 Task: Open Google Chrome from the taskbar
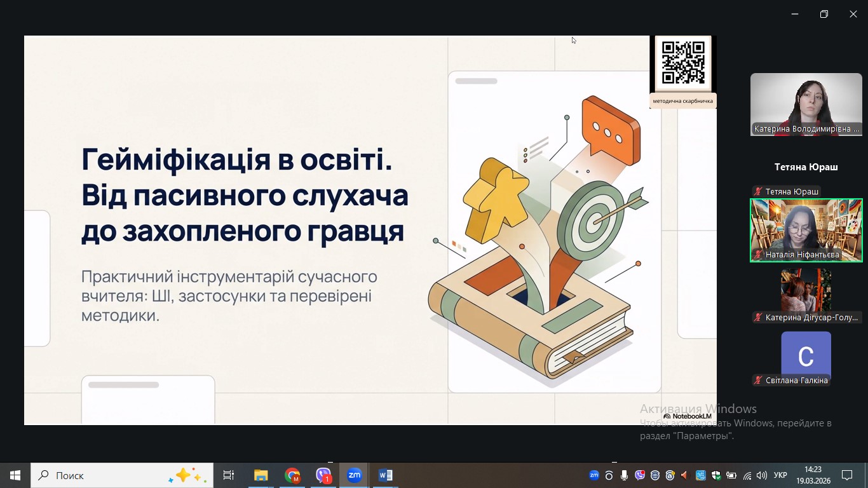(292, 475)
